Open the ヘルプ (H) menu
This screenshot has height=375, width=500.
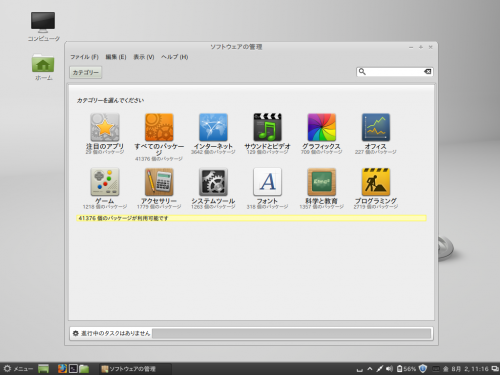(175, 57)
